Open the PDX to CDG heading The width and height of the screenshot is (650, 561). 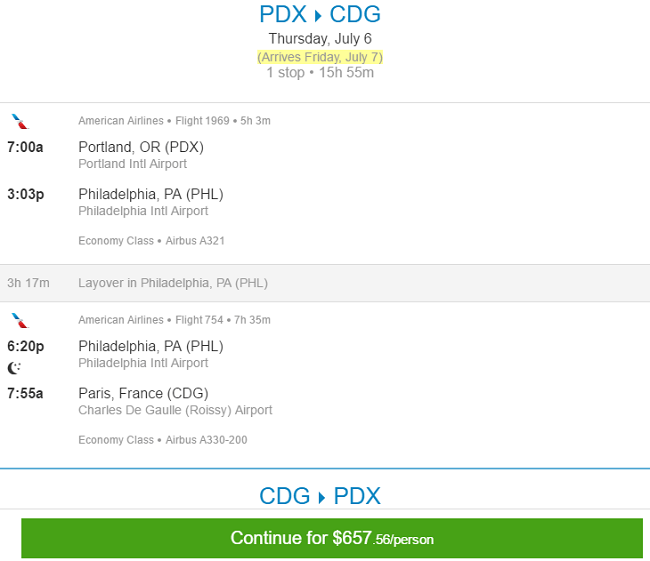coord(320,15)
